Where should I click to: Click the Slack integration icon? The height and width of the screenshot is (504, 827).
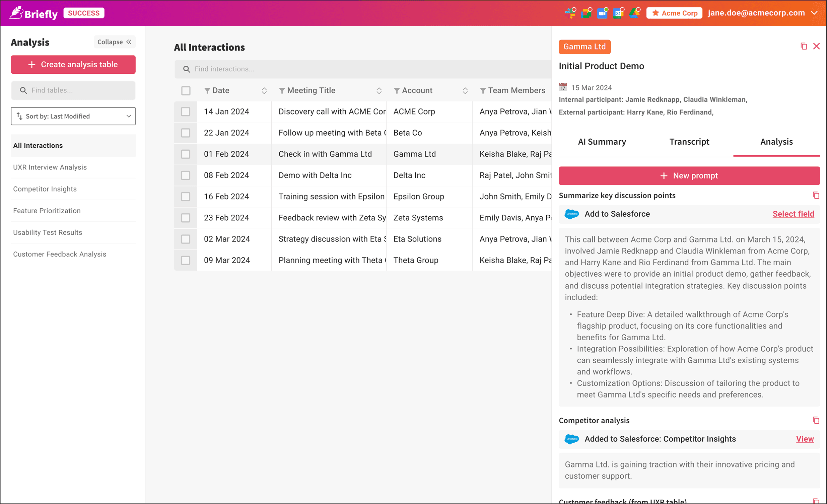pyautogui.click(x=569, y=13)
